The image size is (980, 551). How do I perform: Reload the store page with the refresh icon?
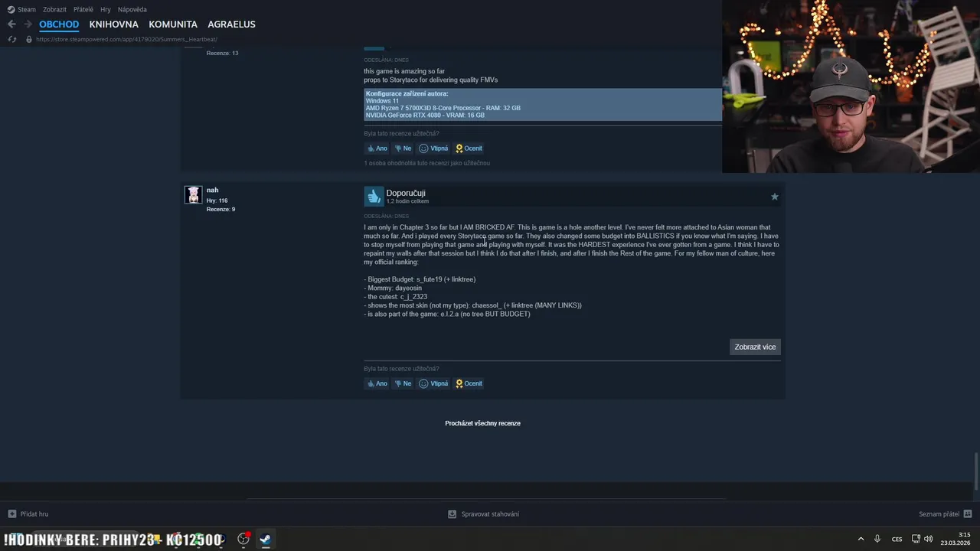[11, 39]
